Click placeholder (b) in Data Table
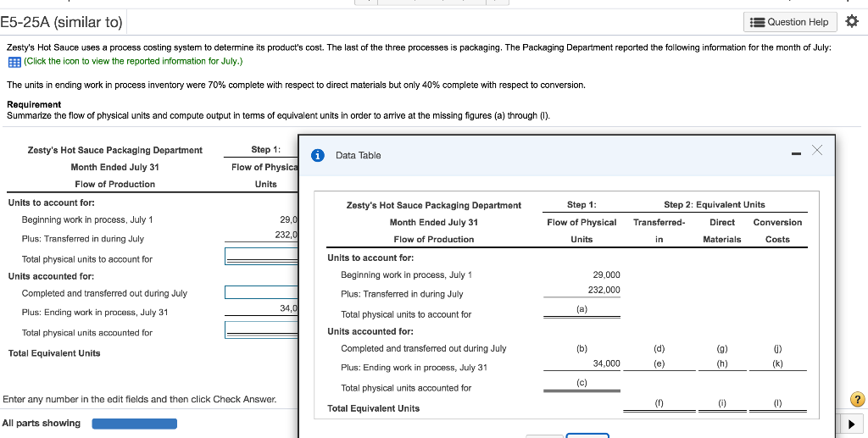The width and height of the screenshot is (868, 438). coord(581,348)
